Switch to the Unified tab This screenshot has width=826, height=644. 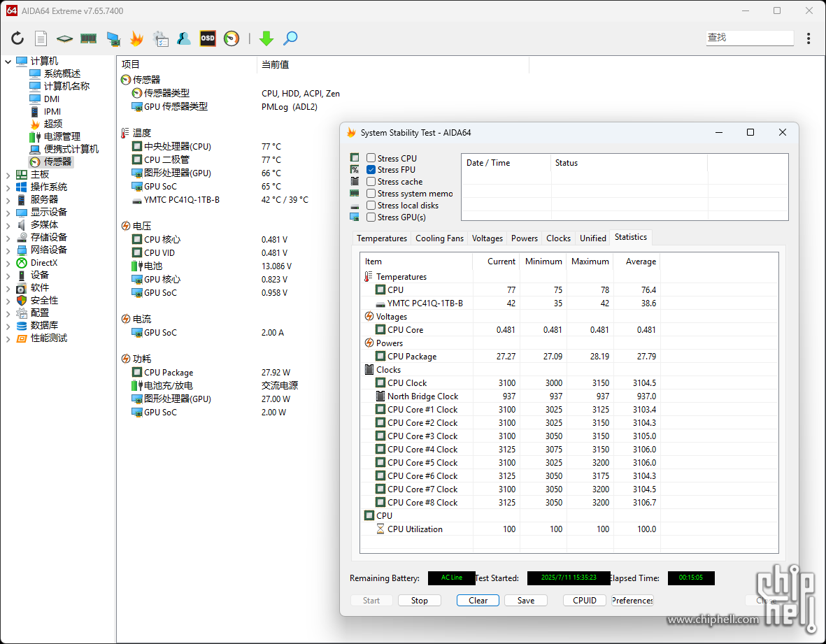coord(592,238)
